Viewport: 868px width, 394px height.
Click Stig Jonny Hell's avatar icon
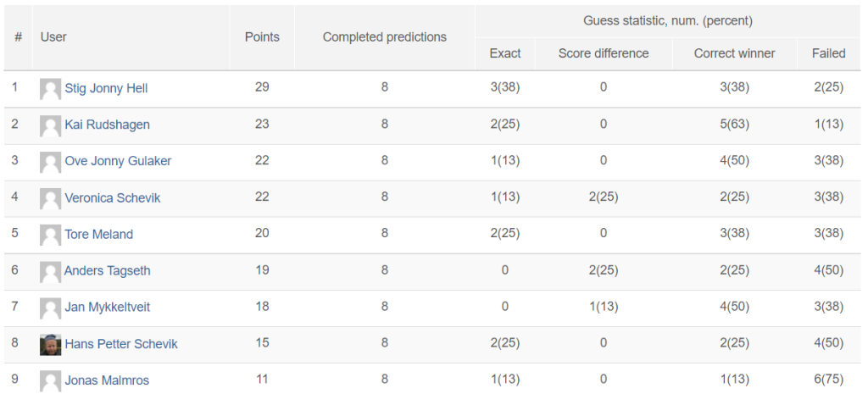click(50, 89)
